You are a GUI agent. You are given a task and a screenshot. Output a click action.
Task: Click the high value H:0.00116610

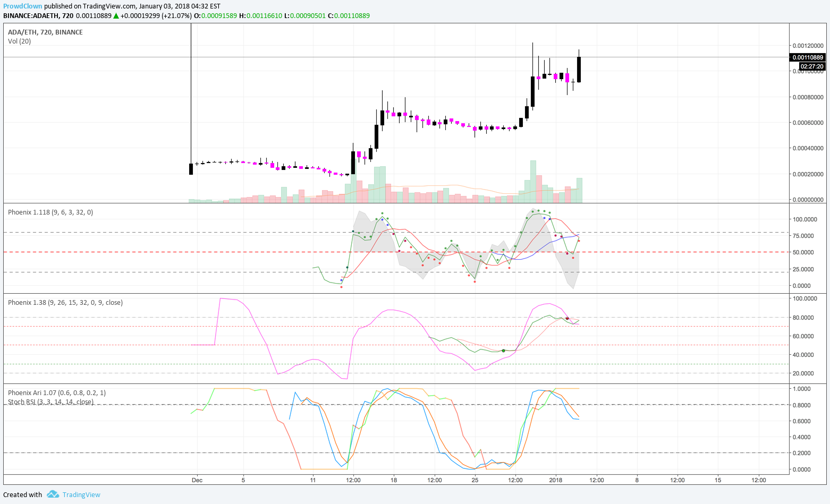[261, 16]
